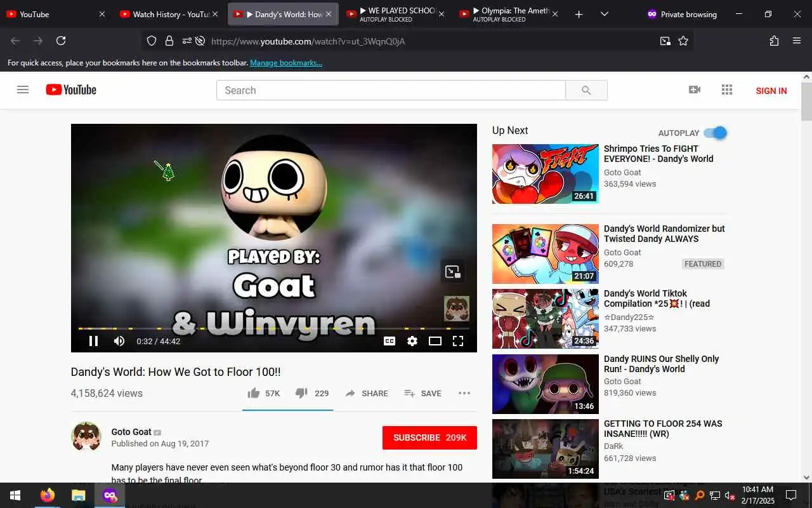Reload the current page

click(x=61, y=41)
